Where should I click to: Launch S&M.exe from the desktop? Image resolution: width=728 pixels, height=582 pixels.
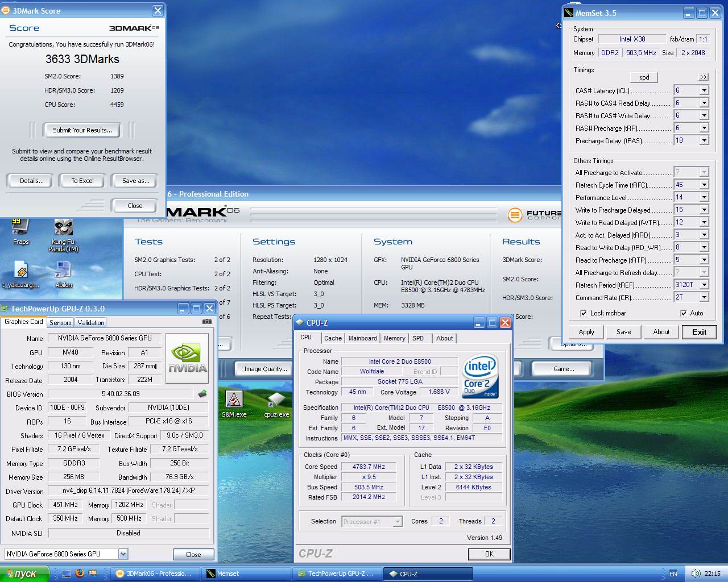pyautogui.click(x=234, y=399)
